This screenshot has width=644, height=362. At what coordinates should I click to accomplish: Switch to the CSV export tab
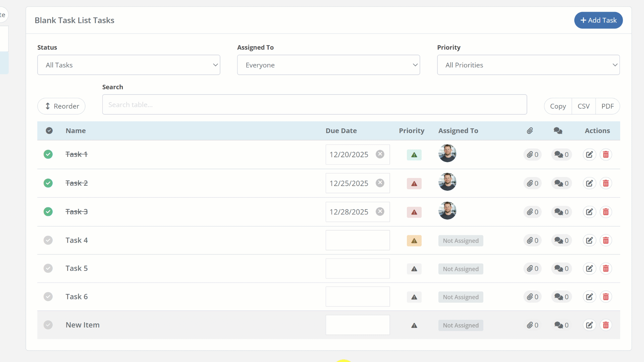[x=584, y=106]
